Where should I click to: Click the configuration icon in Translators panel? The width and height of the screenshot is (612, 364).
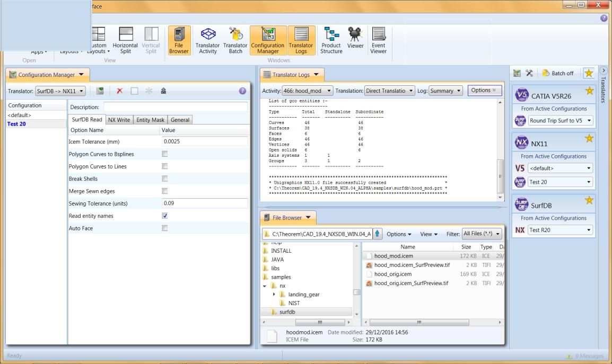tap(517, 73)
